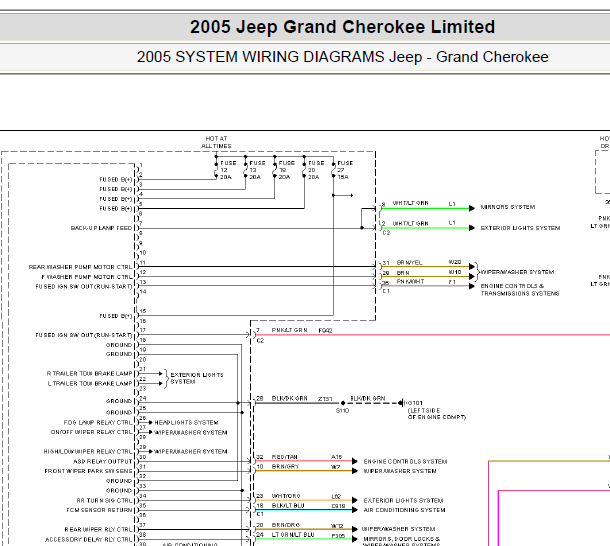The height and width of the screenshot is (546, 610).
Task: Click the 'BACK-UP LAMP FEED' pin label
Action: pyautogui.click(x=102, y=228)
